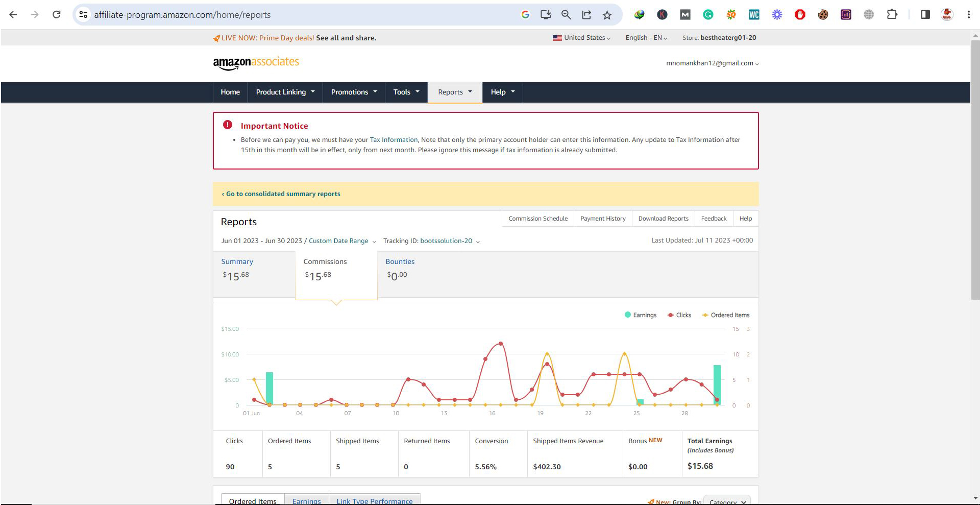Toggle Ordered Items series in legend

[x=726, y=315]
